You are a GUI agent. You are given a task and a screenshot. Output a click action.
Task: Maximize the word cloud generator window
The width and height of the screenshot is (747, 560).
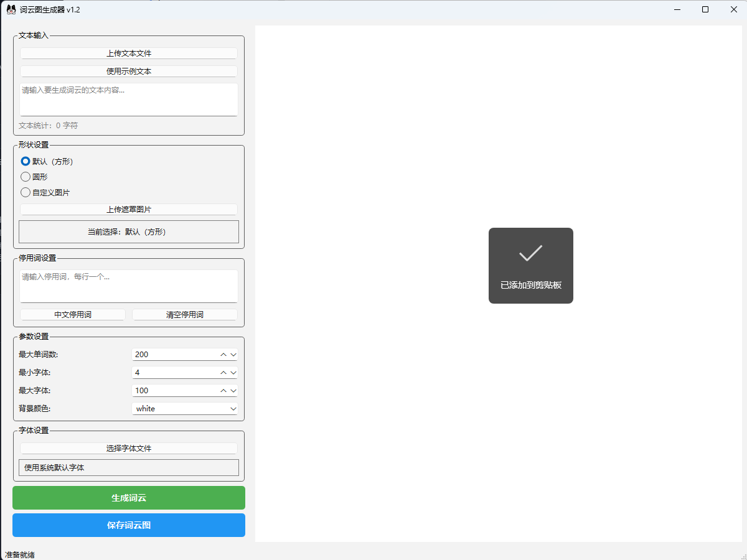tap(705, 9)
